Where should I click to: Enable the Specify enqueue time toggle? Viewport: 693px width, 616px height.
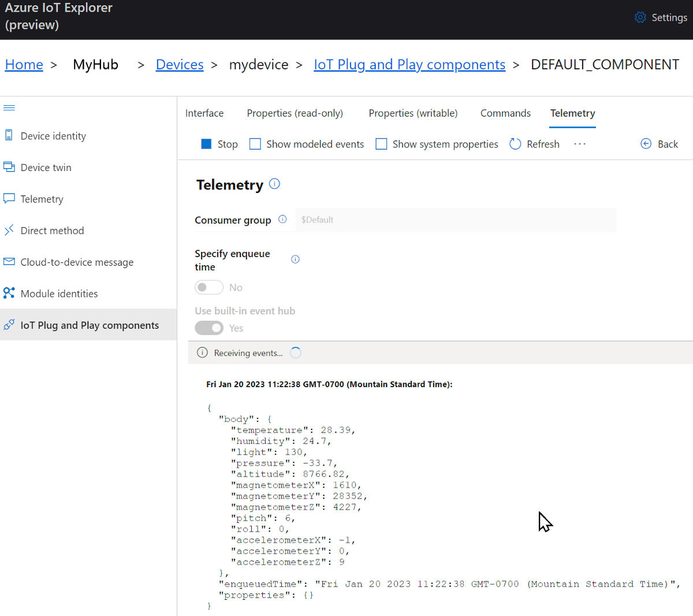click(x=209, y=287)
